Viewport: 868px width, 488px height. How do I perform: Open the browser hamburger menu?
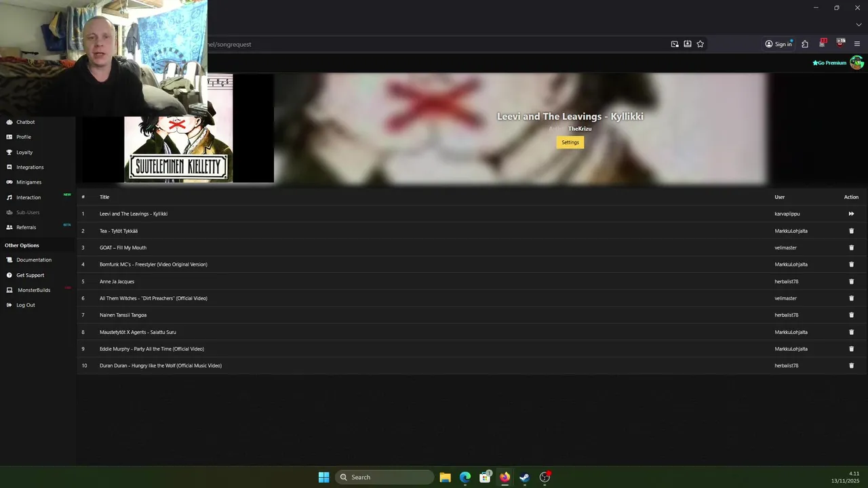click(x=857, y=44)
